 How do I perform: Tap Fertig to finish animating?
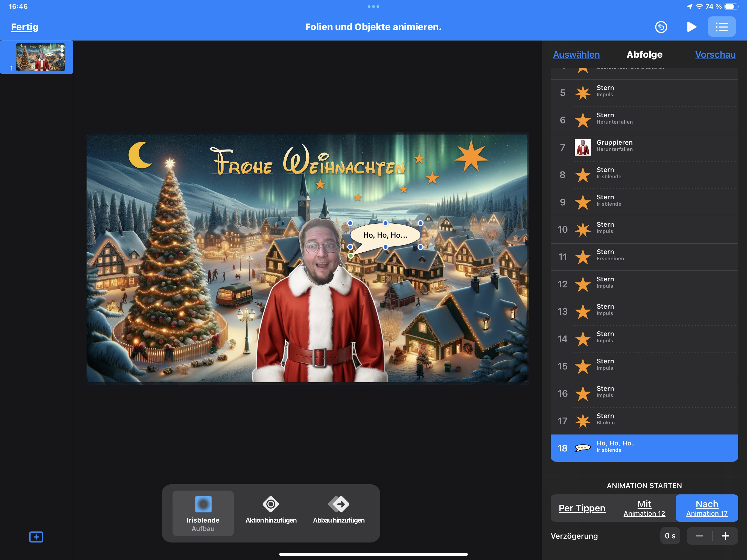25,27
